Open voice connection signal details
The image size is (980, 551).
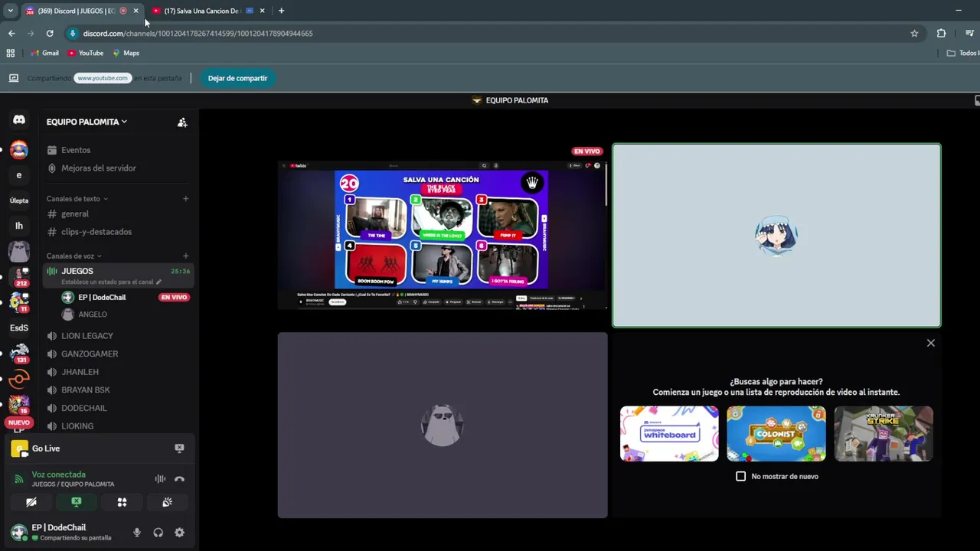tap(19, 479)
